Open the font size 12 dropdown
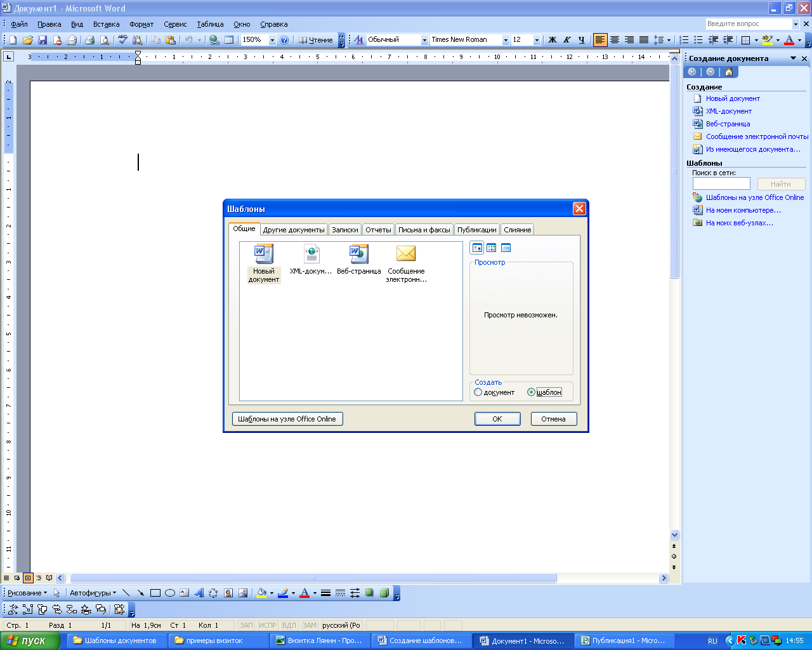812x650 pixels. (x=537, y=40)
